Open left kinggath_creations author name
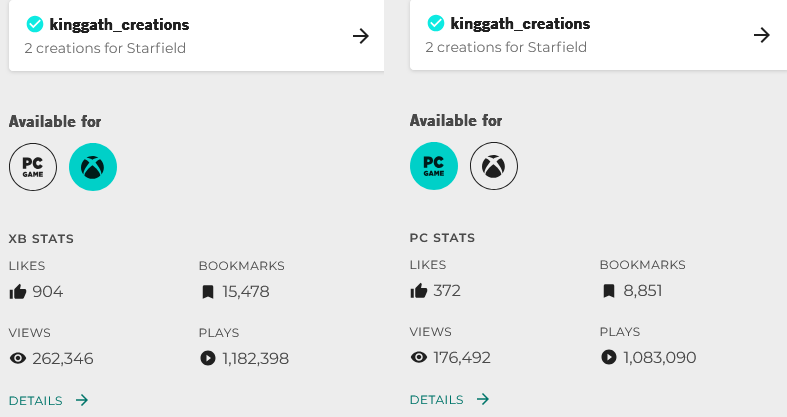The image size is (787, 417). [x=119, y=25]
